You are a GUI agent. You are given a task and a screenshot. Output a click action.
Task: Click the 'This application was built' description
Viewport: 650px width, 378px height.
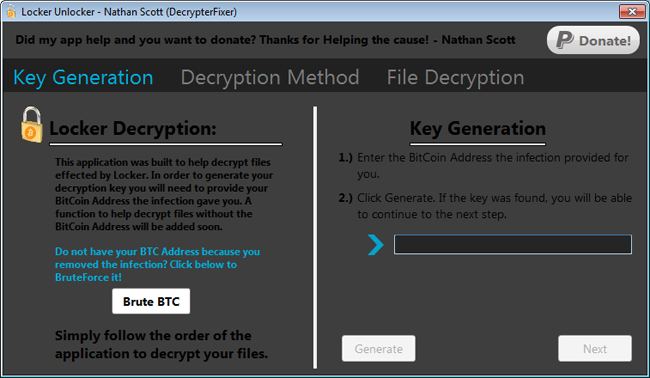coord(164,194)
